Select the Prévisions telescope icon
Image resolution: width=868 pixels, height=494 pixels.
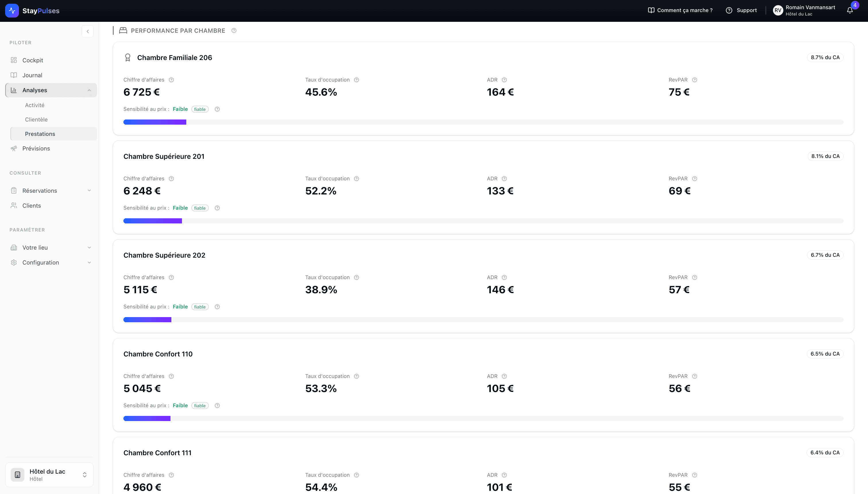(13, 148)
